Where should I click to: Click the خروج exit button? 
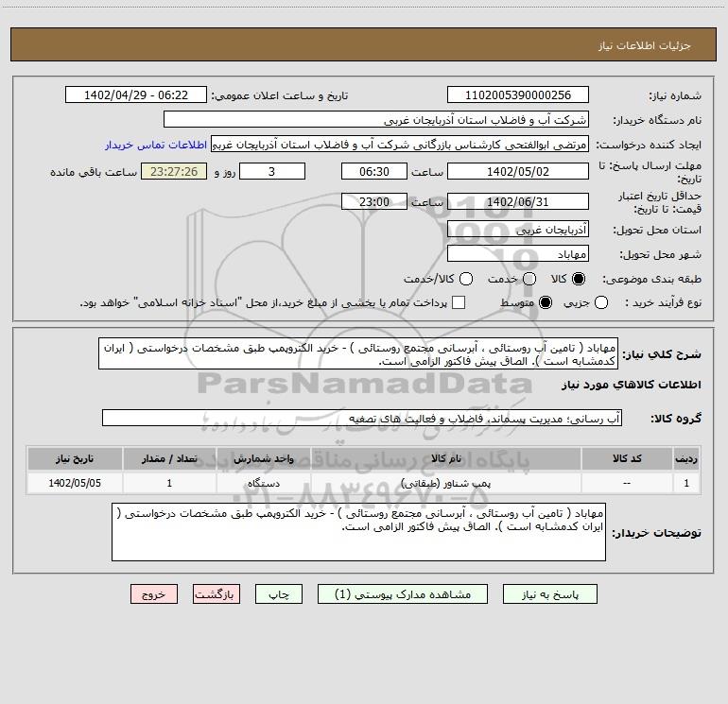(154, 594)
